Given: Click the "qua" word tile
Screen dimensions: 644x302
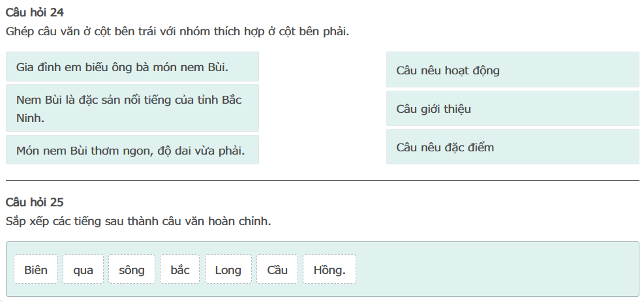Looking at the screenshot, I should [x=83, y=269].
